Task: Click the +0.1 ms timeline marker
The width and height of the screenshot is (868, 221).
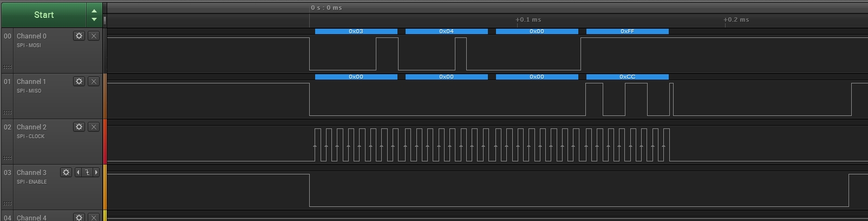Action: [528, 19]
